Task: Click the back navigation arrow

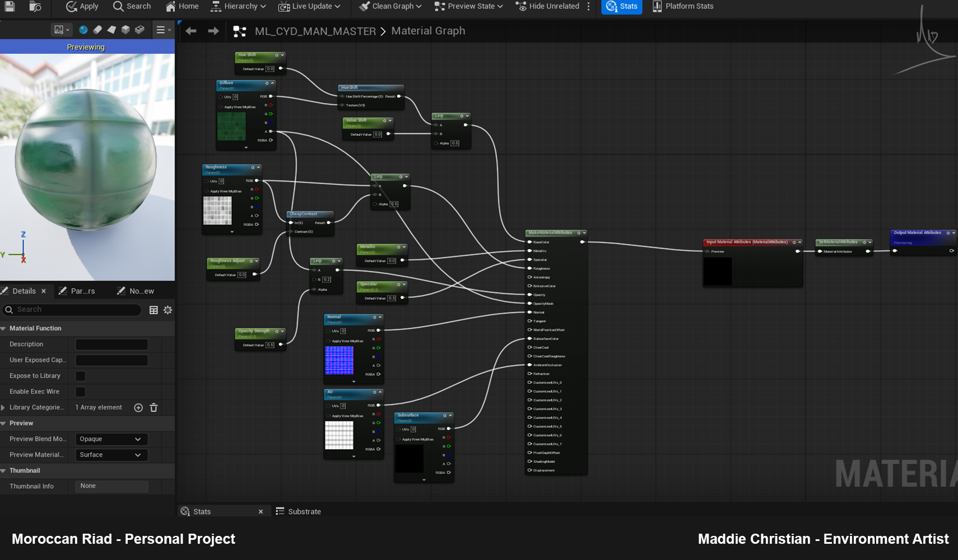Action: point(191,31)
